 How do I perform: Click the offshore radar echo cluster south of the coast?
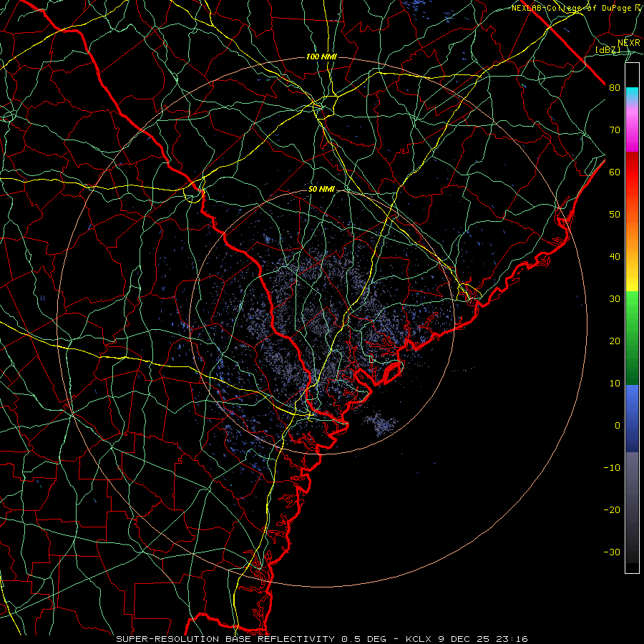pyautogui.click(x=380, y=424)
